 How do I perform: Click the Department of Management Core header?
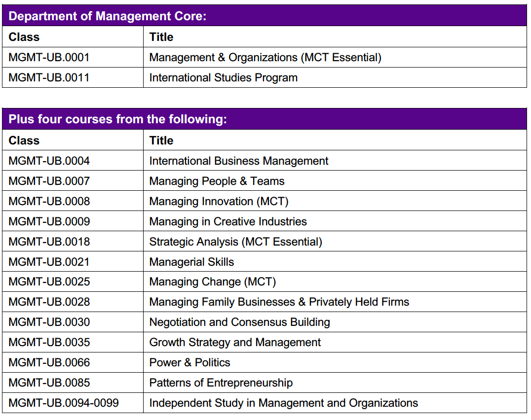coord(108,16)
